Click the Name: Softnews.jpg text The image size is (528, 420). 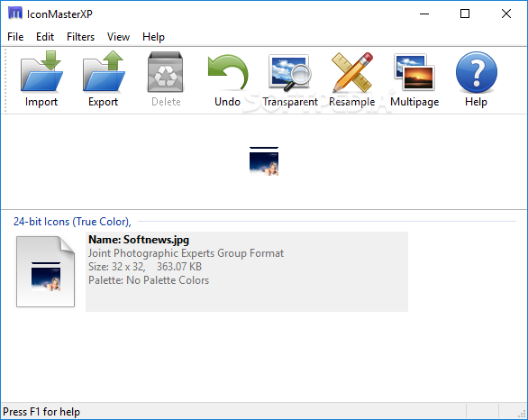tap(139, 240)
